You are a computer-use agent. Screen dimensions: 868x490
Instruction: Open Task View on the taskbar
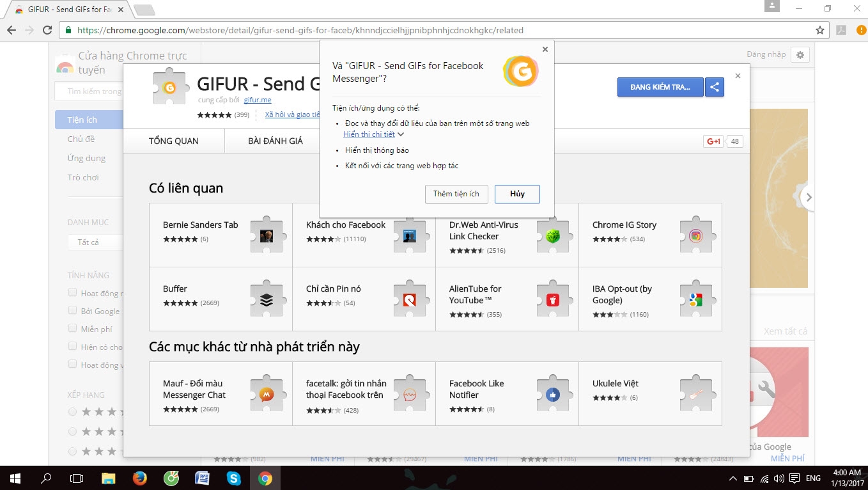pyautogui.click(x=77, y=478)
